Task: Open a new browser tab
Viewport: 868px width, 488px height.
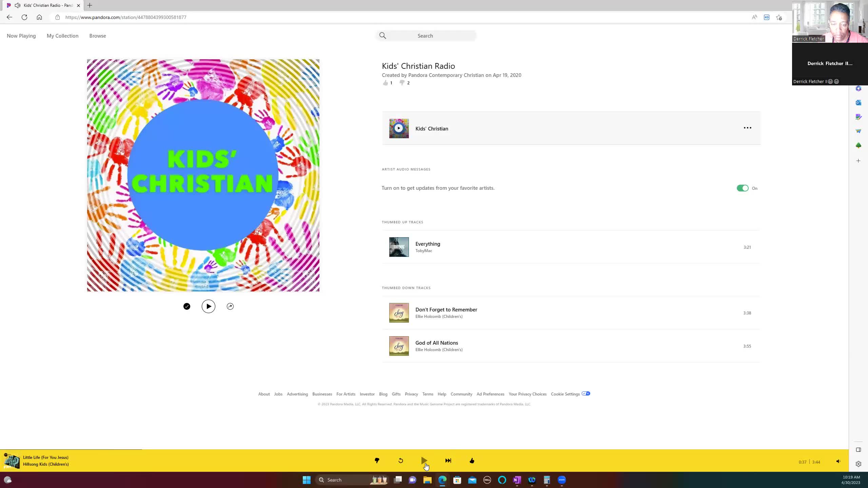Action: [90, 5]
